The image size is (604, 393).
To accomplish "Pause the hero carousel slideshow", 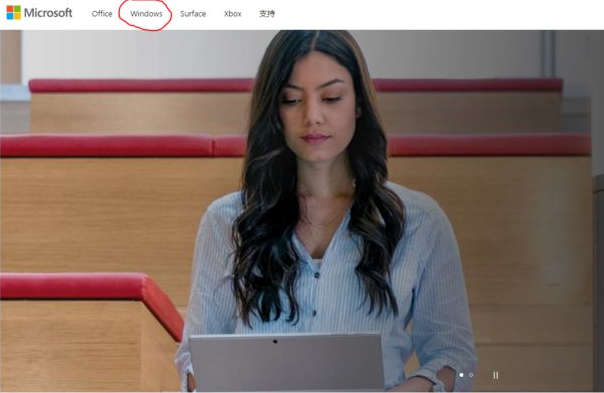I will [x=495, y=375].
